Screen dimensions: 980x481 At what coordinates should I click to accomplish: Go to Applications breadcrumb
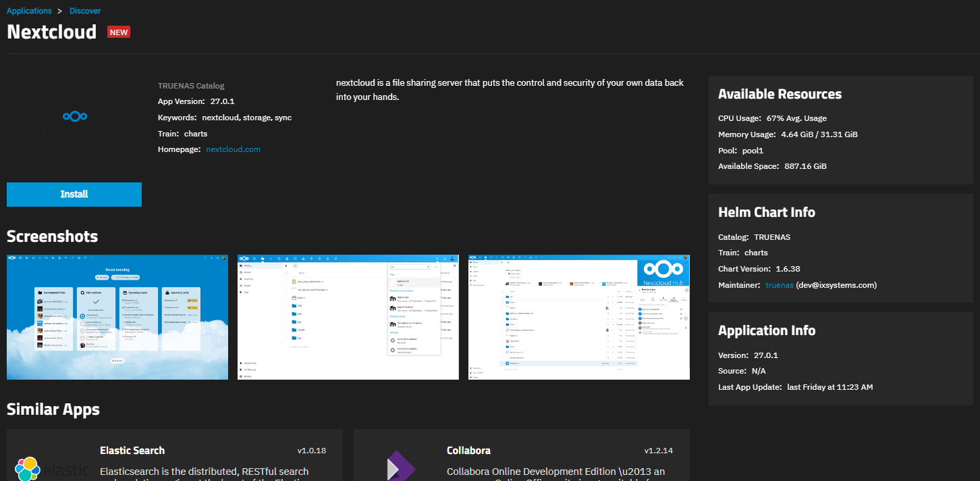29,11
